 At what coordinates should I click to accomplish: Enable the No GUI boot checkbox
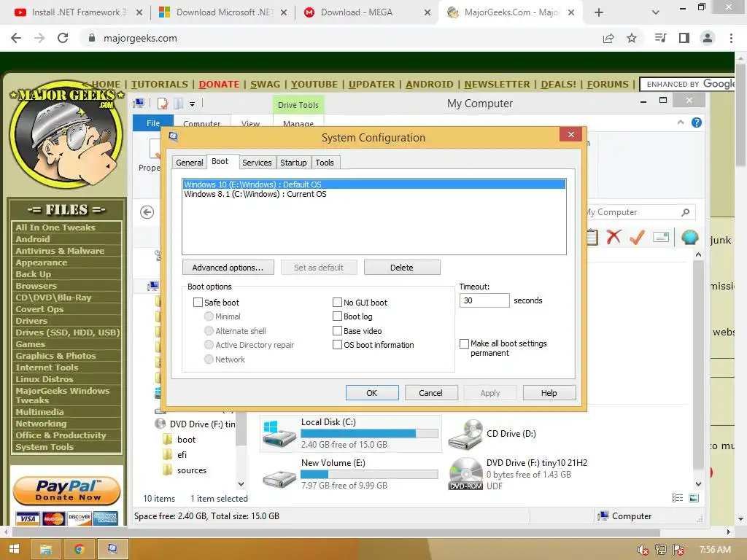point(337,303)
